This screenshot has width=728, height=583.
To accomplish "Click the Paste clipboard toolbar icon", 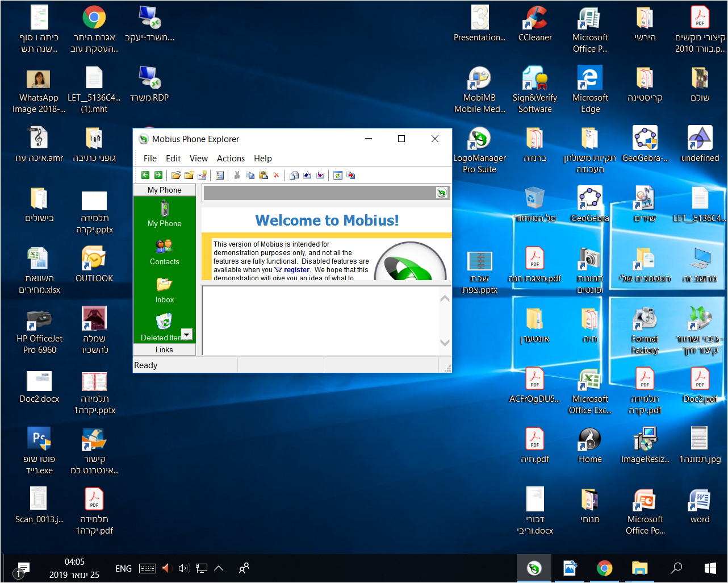I will pyautogui.click(x=263, y=175).
